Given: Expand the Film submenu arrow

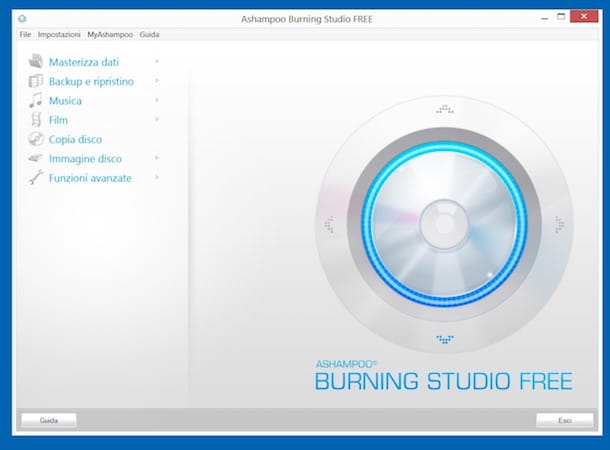Looking at the screenshot, I should [x=157, y=120].
